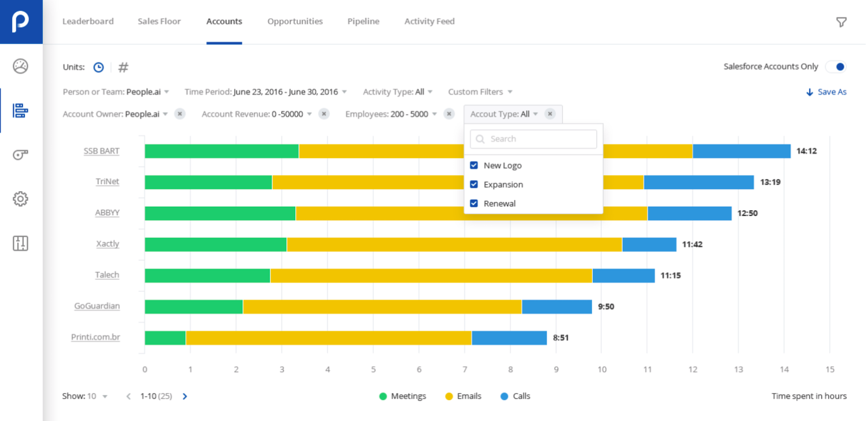This screenshot has height=421, width=868.
Task: Click Xactly green meetings bar segment
Action: point(216,244)
